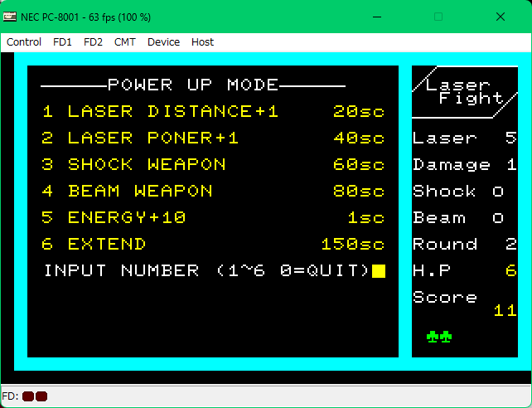Click the second FD drive access indicator

pyautogui.click(x=41, y=396)
